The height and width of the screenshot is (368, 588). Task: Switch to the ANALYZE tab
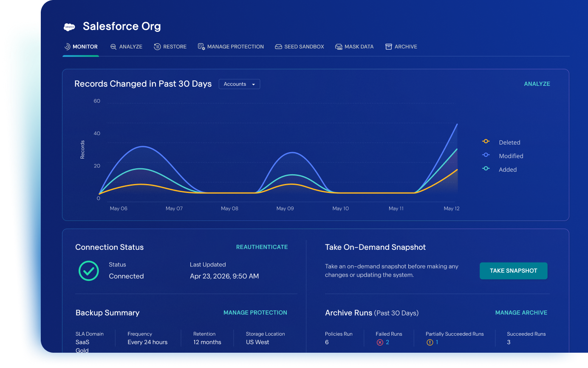click(x=126, y=47)
